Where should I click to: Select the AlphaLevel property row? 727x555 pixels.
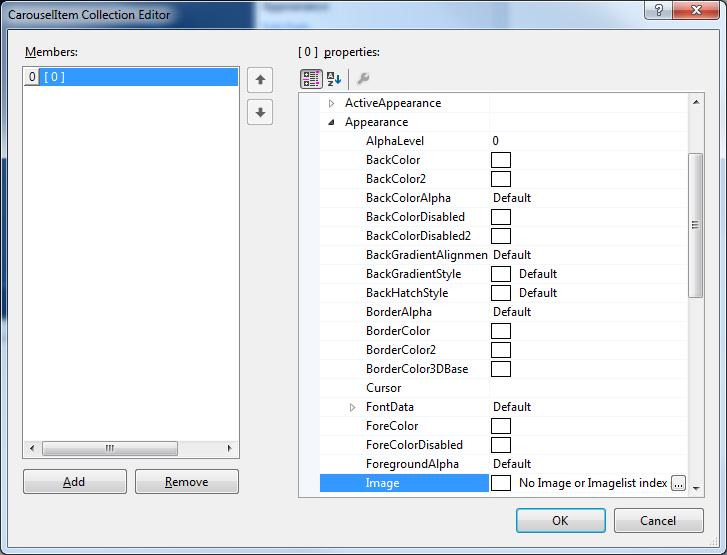504,141
